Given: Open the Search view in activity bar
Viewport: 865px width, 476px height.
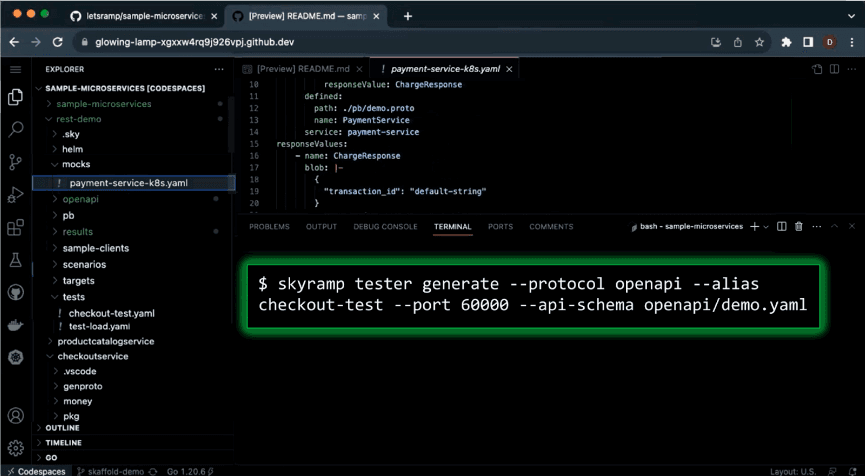Looking at the screenshot, I should (15, 129).
